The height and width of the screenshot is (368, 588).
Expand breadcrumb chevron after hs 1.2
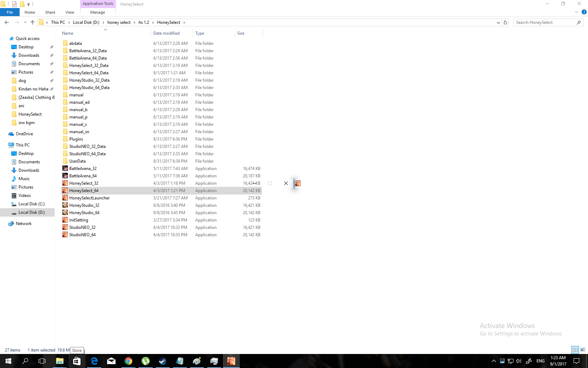(153, 22)
